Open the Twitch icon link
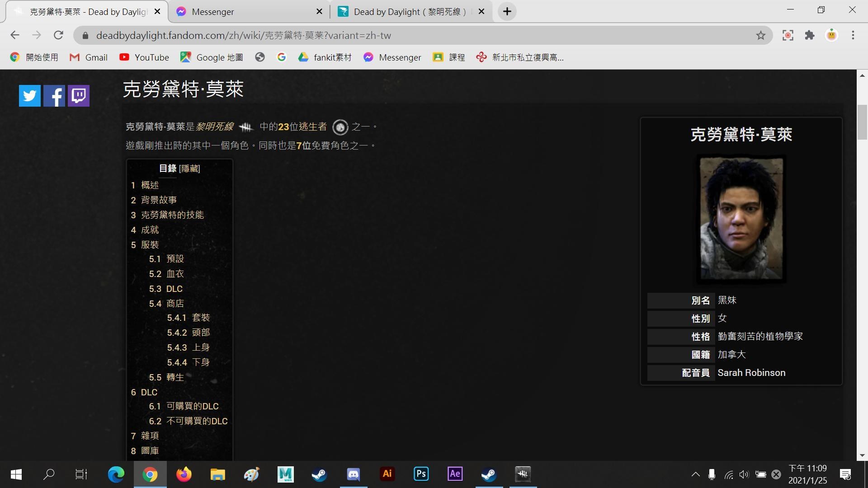The width and height of the screenshot is (868, 488). 79,95
